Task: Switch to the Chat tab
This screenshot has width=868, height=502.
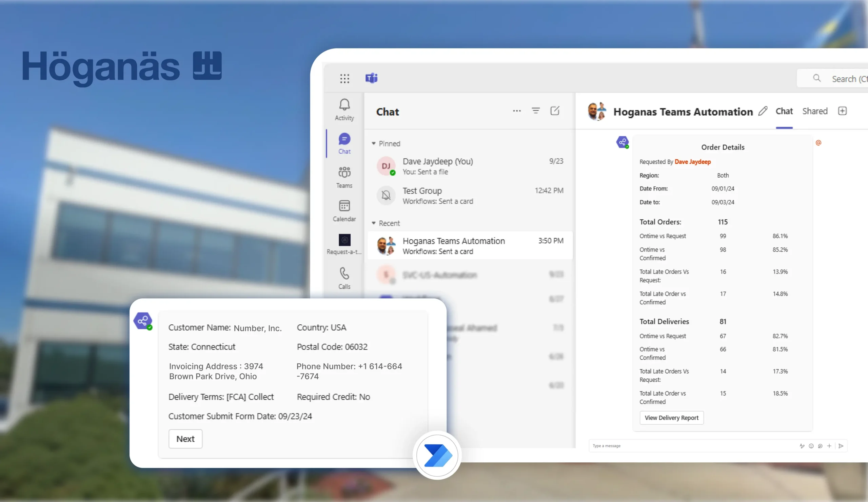Action: coord(784,111)
